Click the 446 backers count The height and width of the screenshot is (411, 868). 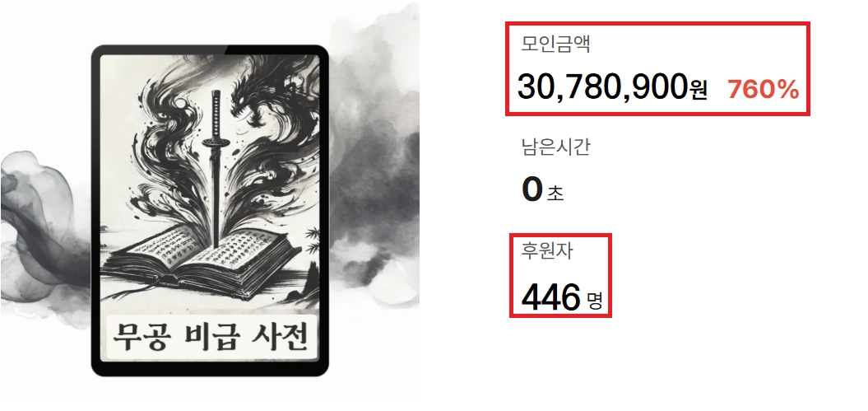pos(550,297)
